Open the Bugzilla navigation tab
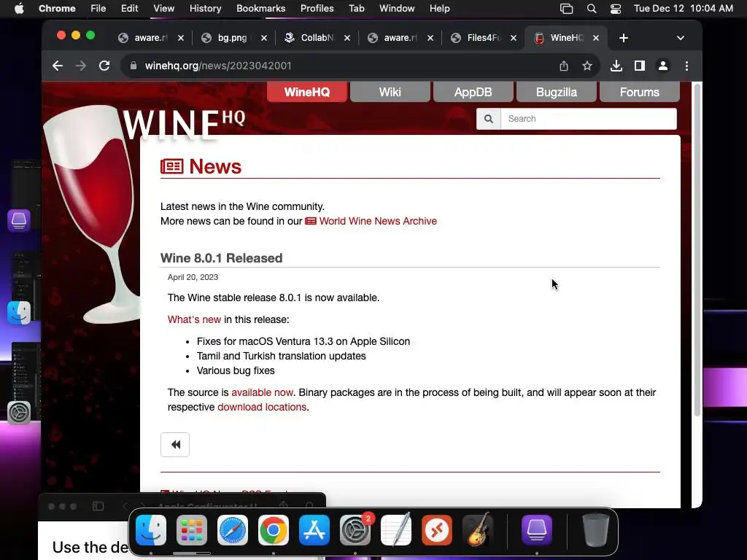 [557, 92]
